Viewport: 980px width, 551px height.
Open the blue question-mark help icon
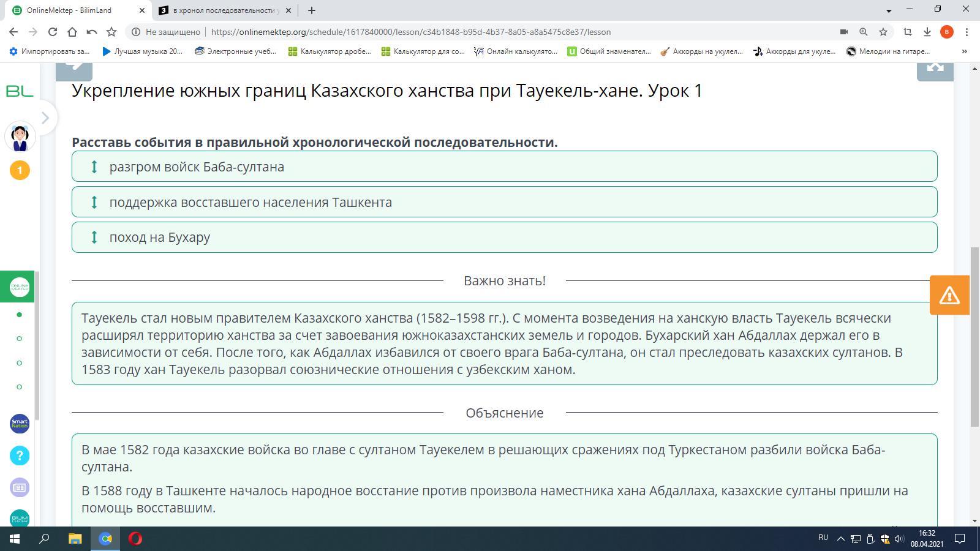20,455
